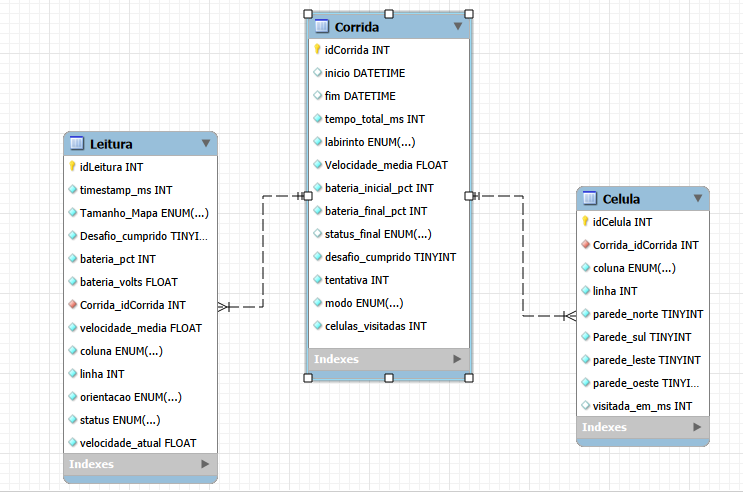Select the Celula table title
The height and width of the screenshot is (492, 743).
point(621,199)
